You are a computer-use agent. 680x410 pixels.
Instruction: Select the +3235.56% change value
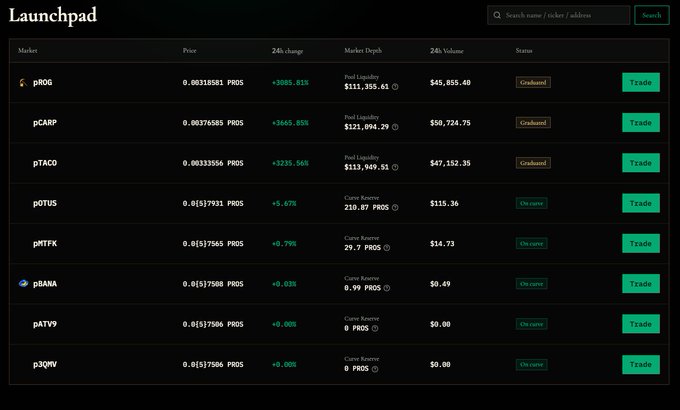290,163
